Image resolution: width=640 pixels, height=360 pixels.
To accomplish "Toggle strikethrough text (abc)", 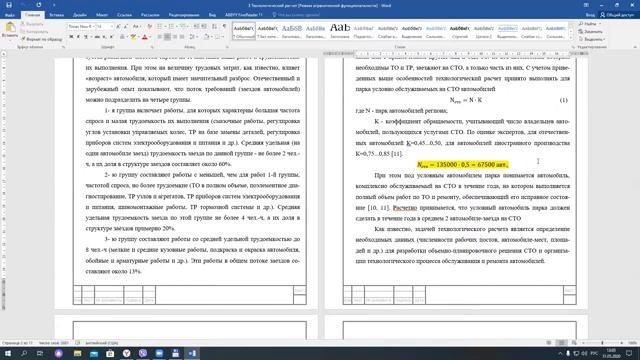I will pos(97,37).
